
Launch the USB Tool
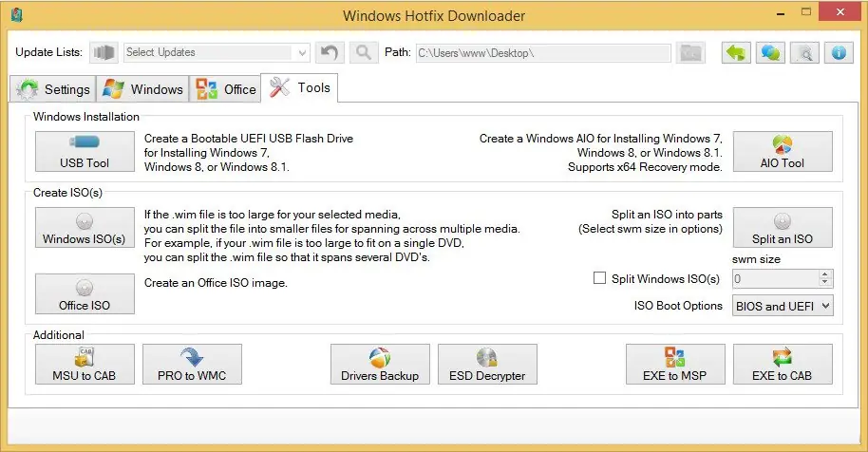(x=85, y=151)
